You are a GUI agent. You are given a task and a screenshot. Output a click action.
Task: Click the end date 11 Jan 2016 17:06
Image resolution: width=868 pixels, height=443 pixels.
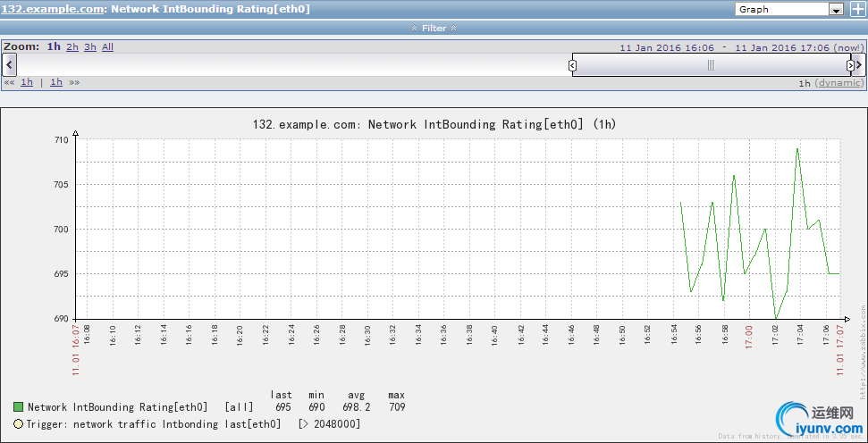[x=782, y=48]
